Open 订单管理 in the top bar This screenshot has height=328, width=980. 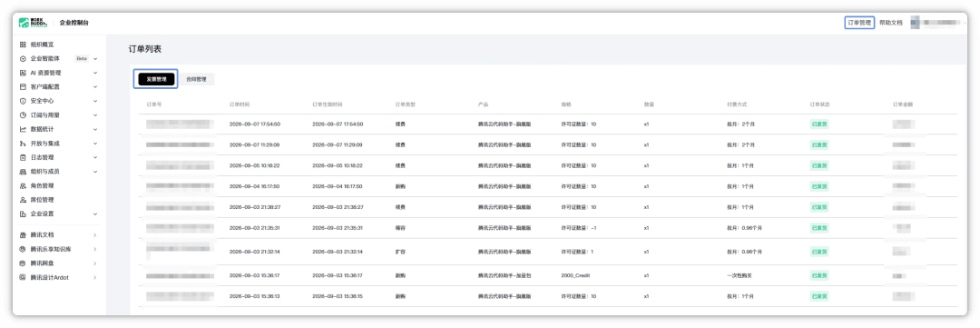(x=858, y=23)
